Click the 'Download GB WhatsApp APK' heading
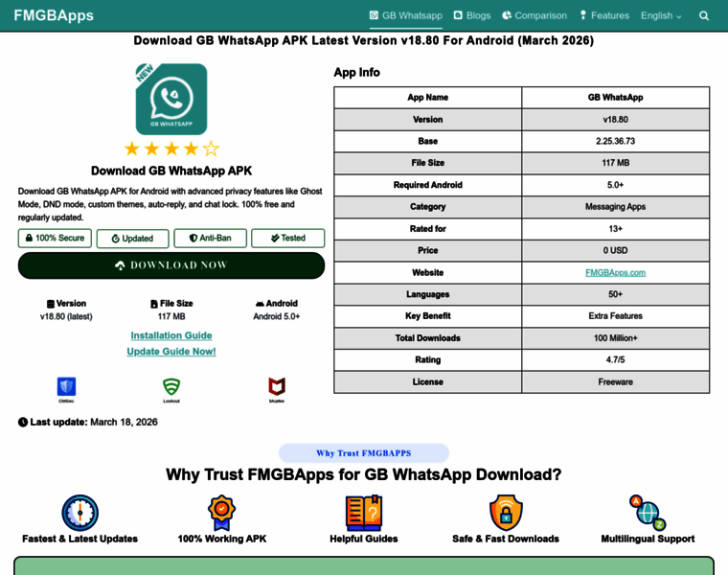The height and width of the screenshot is (575, 728). pos(171,171)
